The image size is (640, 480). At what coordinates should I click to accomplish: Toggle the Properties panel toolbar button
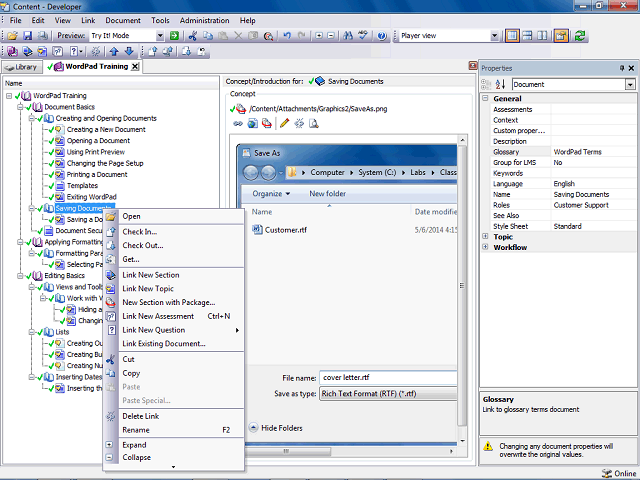(x=561, y=36)
